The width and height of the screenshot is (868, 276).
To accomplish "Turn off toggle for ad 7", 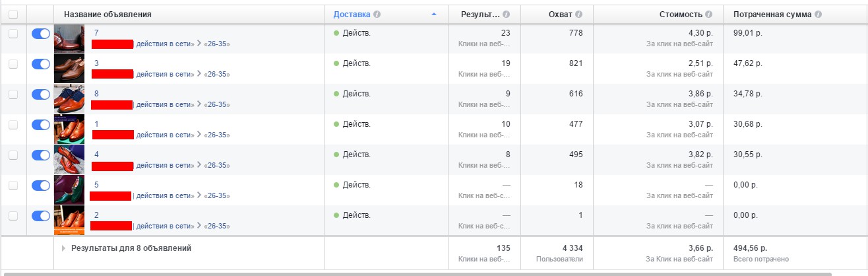I will click(x=41, y=34).
